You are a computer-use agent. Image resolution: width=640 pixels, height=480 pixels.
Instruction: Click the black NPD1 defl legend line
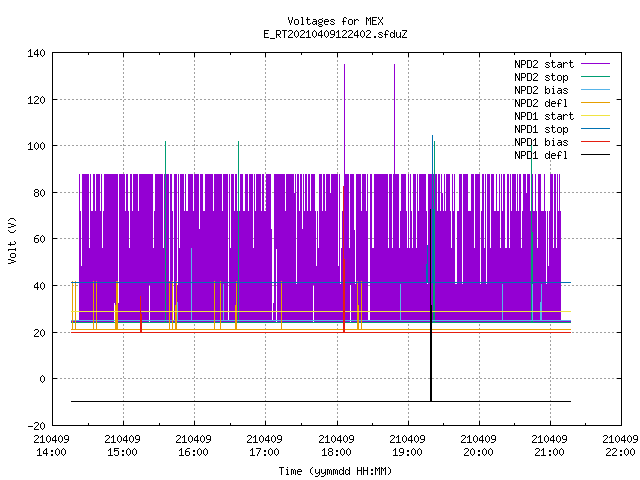(x=595, y=155)
